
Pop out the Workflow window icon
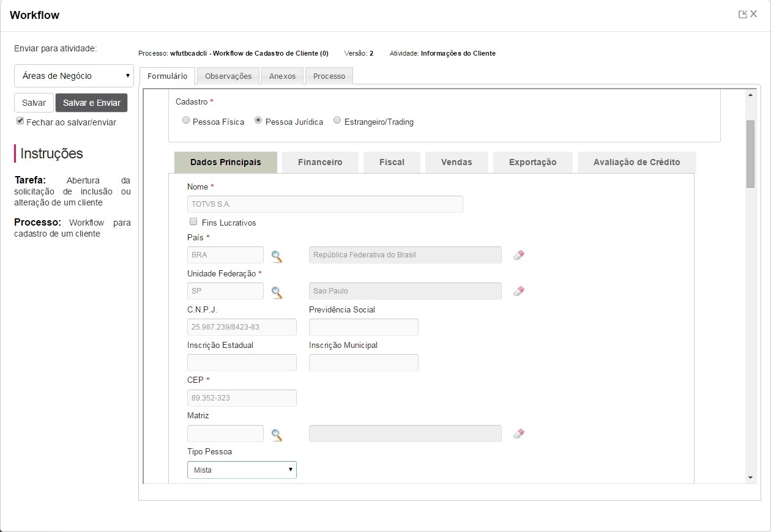743,15
